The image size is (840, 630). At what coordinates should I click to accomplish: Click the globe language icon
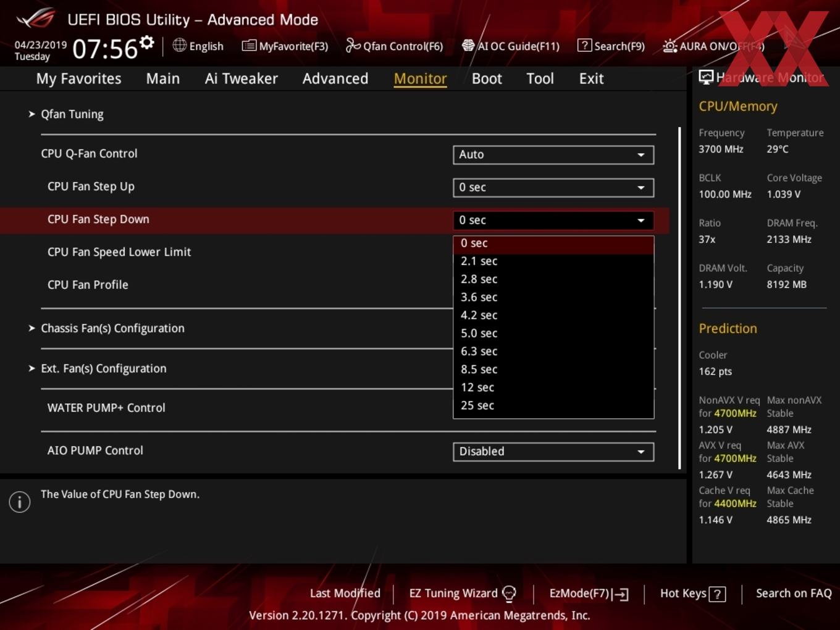tap(179, 45)
